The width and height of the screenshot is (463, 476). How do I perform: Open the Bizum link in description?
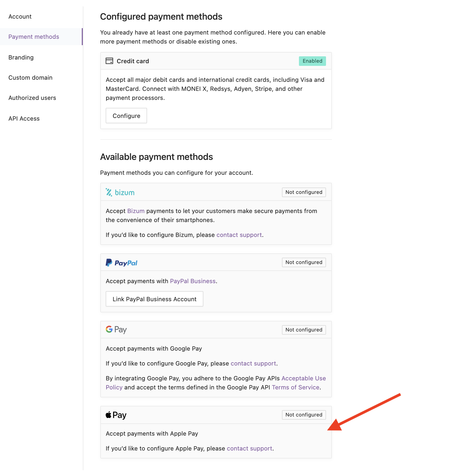tap(136, 211)
